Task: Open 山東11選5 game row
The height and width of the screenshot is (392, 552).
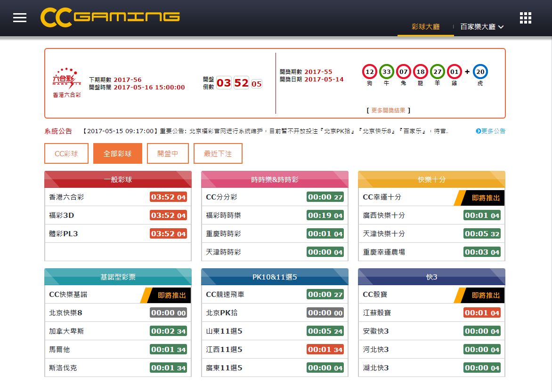Action: tap(275, 331)
